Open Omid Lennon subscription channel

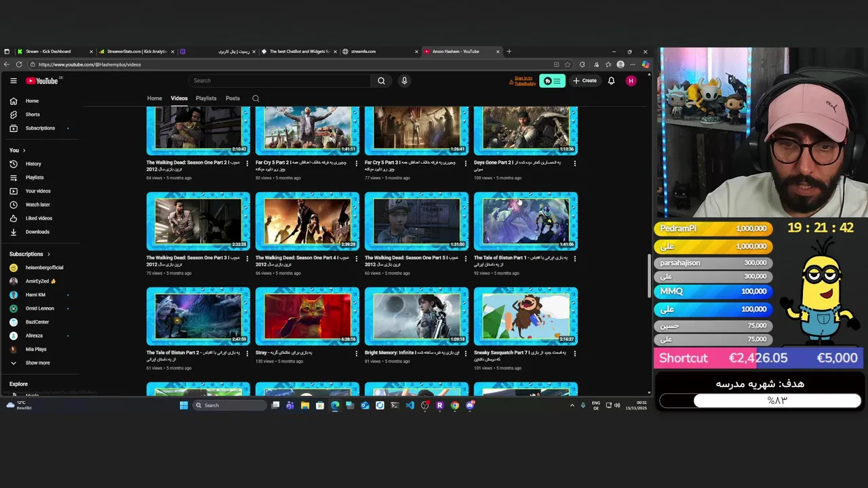[39, 308]
